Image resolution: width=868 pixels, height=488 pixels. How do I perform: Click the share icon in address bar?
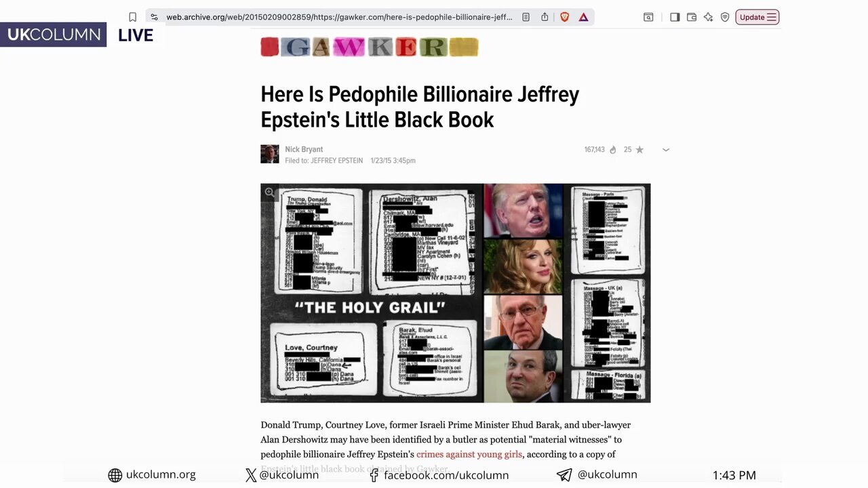(545, 17)
